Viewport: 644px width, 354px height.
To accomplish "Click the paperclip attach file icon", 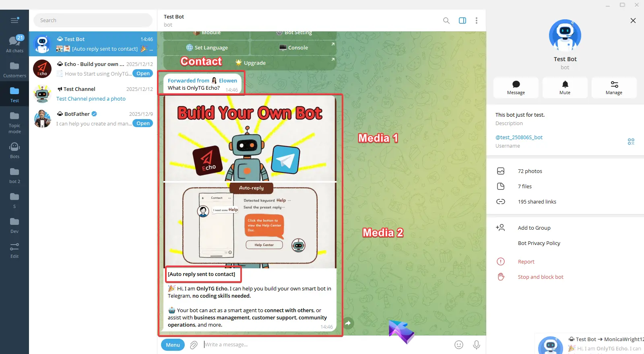I will [x=194, y=345].
